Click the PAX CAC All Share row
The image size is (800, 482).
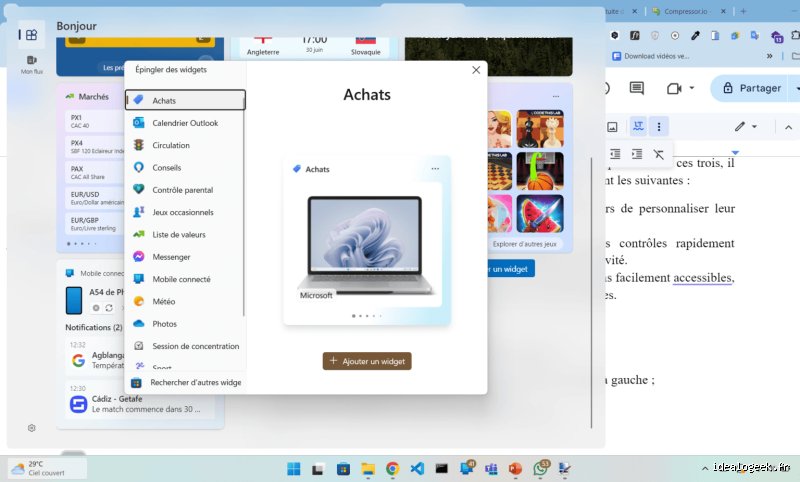click(x=95, y=172)
